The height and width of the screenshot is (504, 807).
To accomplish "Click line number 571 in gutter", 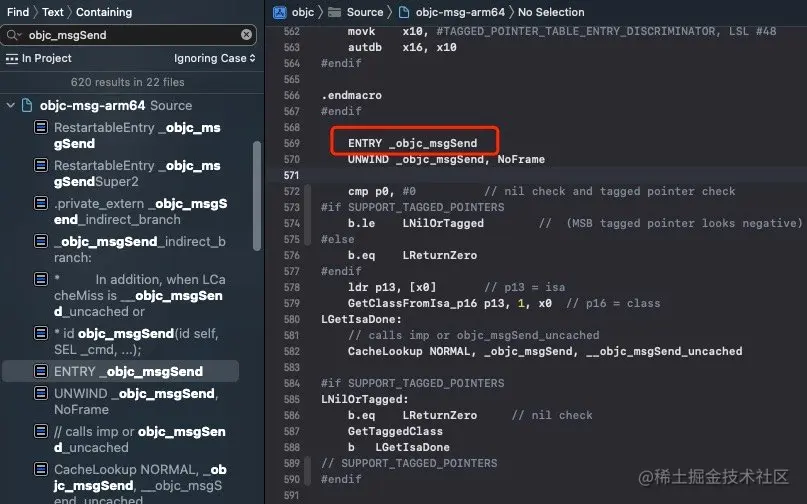I will [291, 175].
